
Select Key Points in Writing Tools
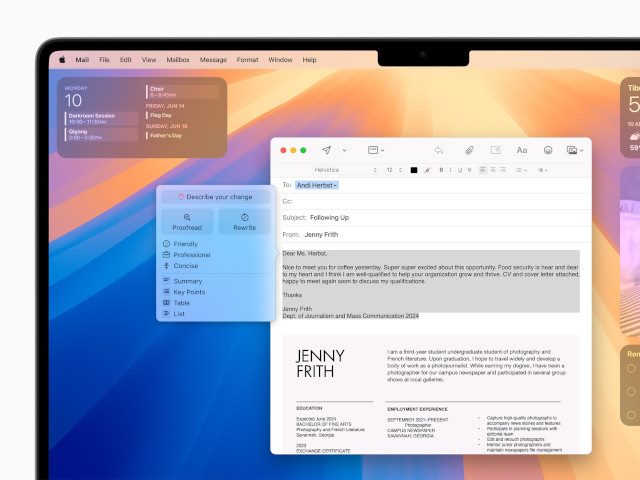(184, 292)
